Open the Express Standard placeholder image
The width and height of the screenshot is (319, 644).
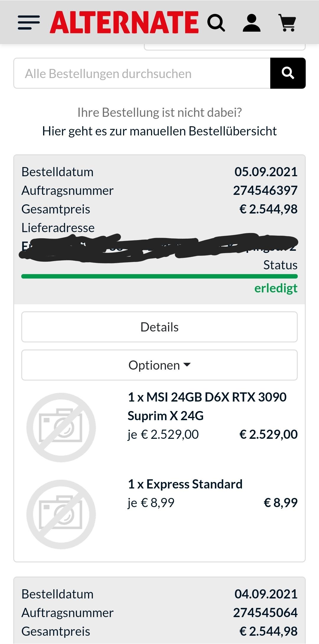(61, 514)
